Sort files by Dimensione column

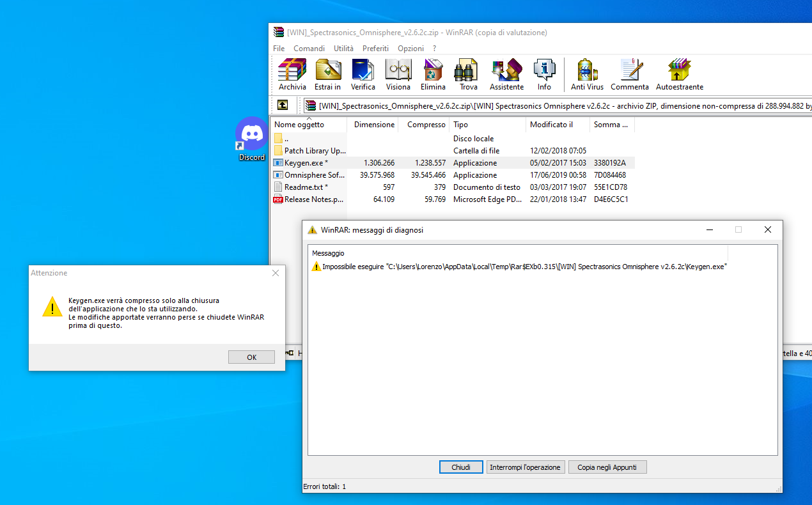[x=373, y=125]
